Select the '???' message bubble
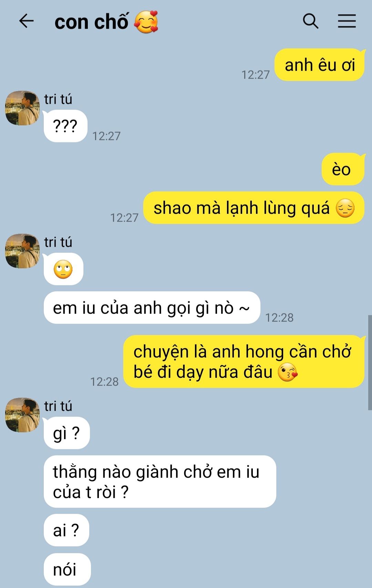Viewport: 372px width, 588px height. point(65,126)
